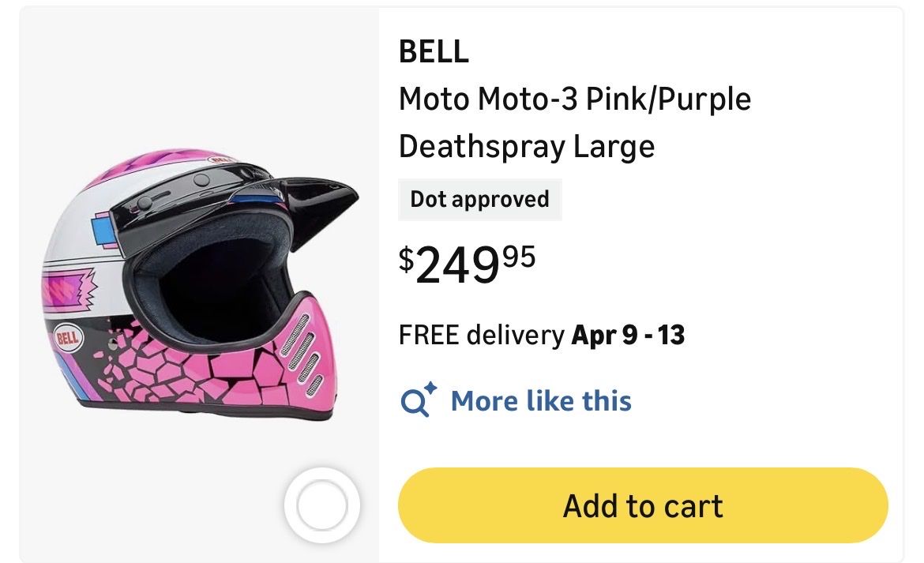Click the magnifier sparkle icon beside More like this
The image size is (924, 563).
coord(418,400)
